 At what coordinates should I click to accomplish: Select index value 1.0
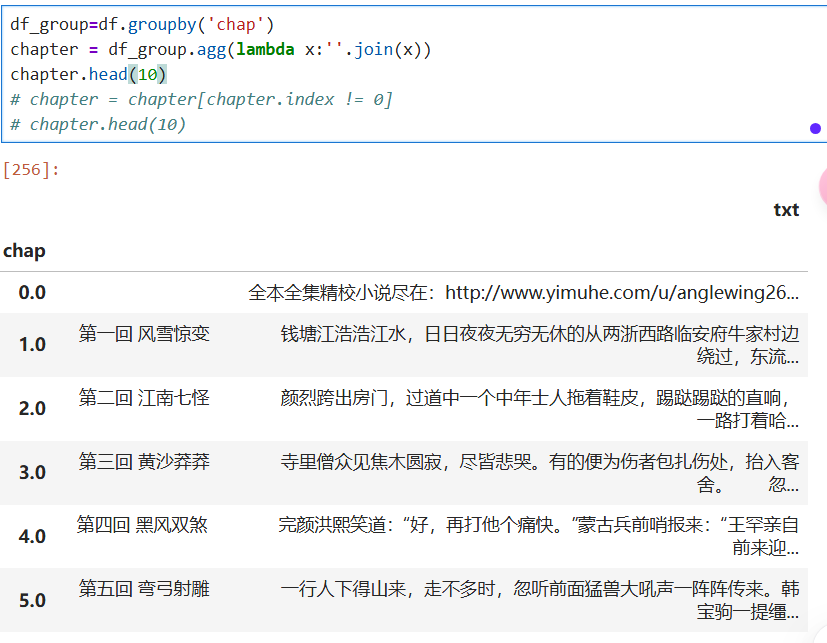32,345
